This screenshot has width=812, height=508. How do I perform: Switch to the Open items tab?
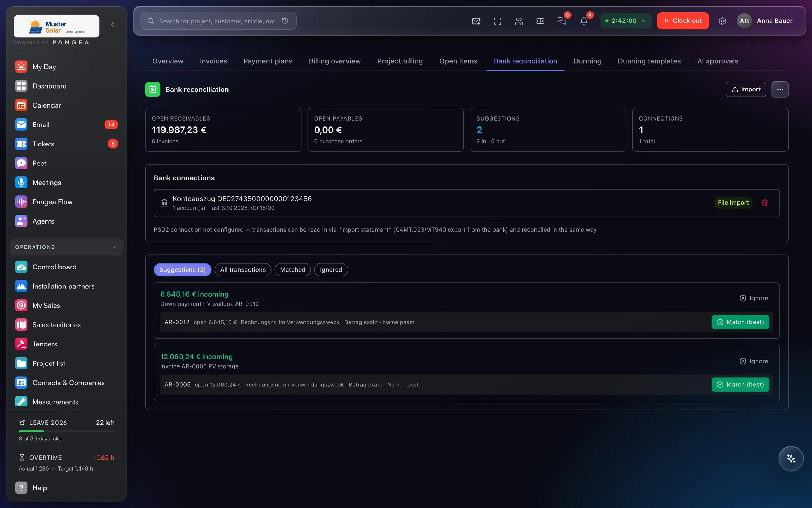pyautogui.click(x=458, y=61)
